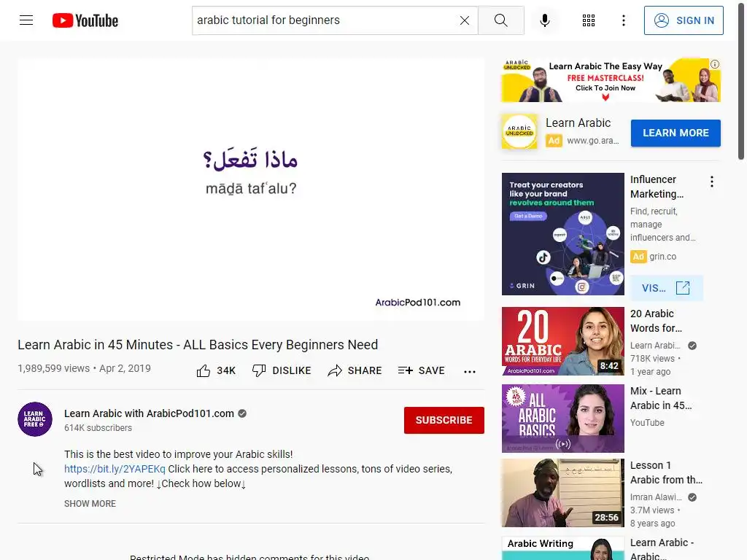Viewport: 747px width, 560px height.
Task: Expand description with SHOW MORE
Action: [x=90, y=503]
